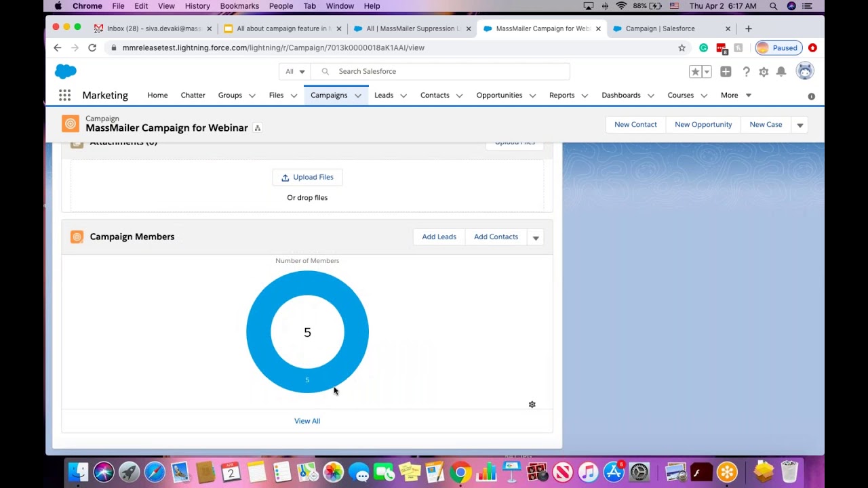Viewport: 868px width, 488px height.
Task: Open Finder from the Dock
Action: 79,472
